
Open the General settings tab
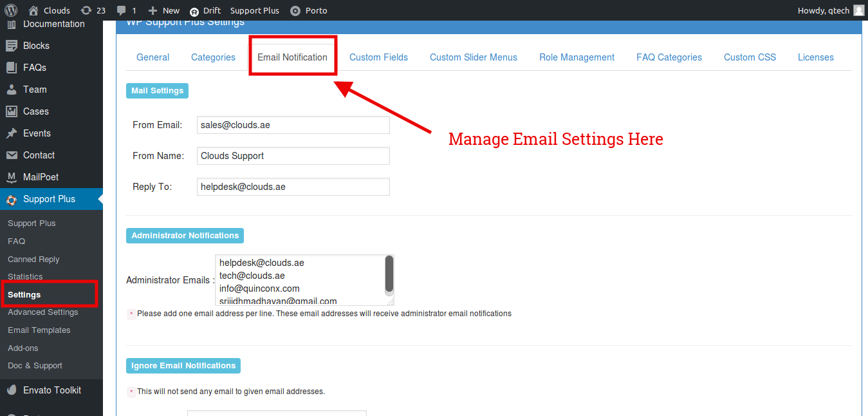pyautogui.click(x=153, y=57)
